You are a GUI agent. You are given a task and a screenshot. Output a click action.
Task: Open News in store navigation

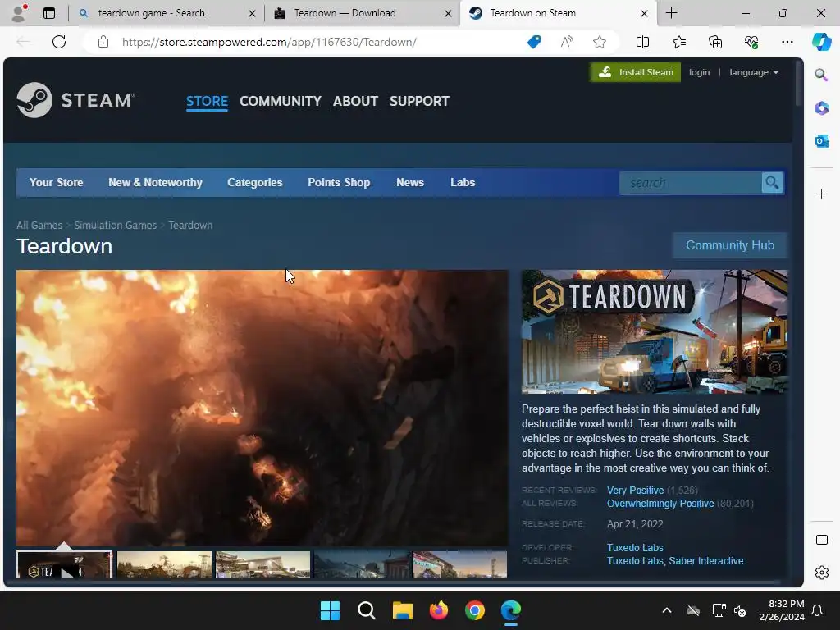click(x=410, y=182)
